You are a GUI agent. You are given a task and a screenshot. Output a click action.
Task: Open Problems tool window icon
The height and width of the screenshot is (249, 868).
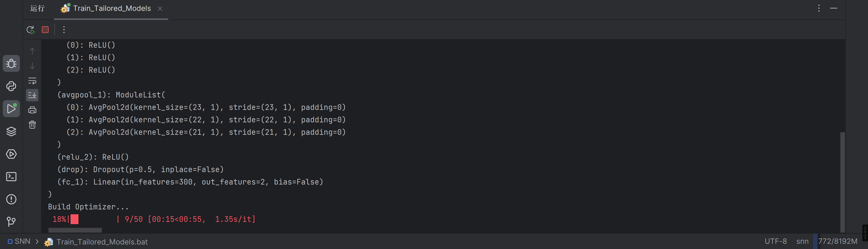(x=11, y=199)
